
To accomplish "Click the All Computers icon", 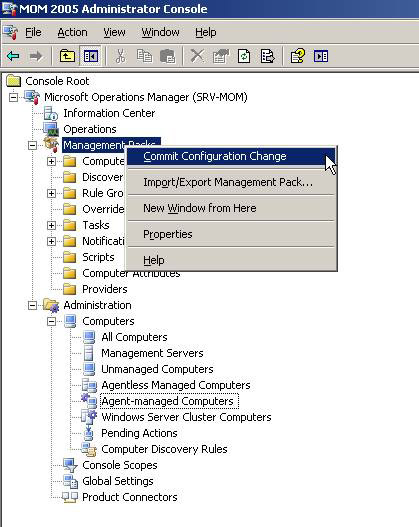I will pyautogui.click(x=89, y=337).
